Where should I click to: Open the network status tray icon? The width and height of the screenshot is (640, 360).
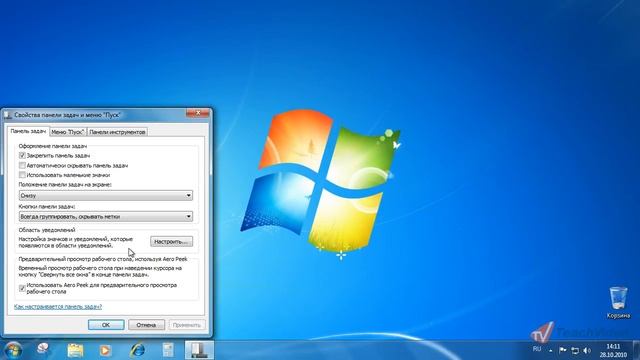click(575, 350)
